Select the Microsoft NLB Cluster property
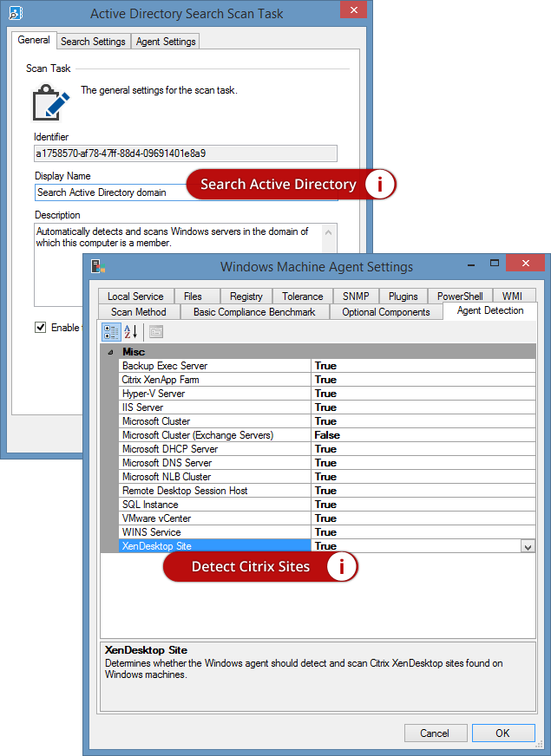Viewport: 551px width, 756px height. (214, 477)
